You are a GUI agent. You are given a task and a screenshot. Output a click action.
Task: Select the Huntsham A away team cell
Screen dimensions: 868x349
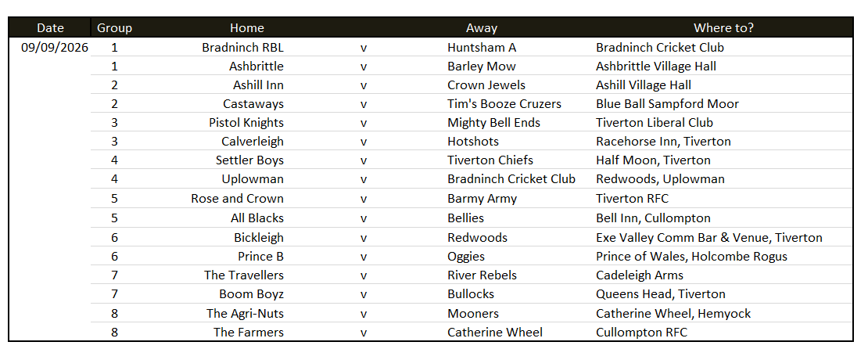(x=482, y=48)
